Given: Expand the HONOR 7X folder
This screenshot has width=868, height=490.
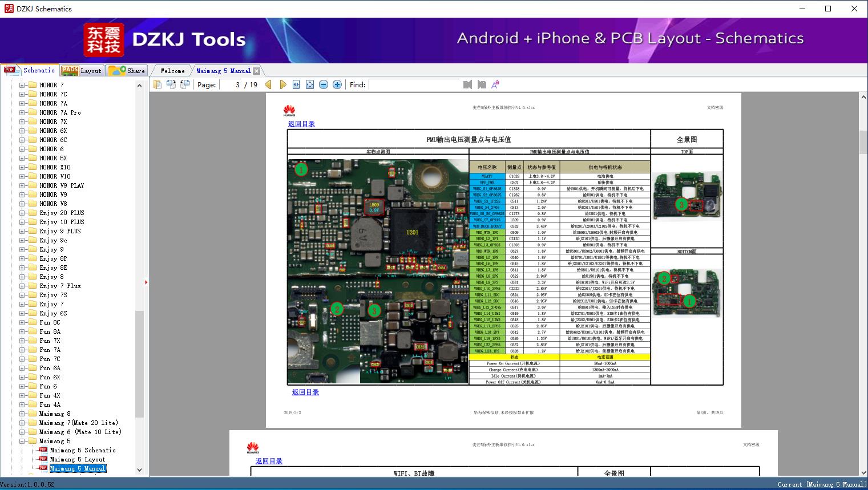Looking at the screenshot, I should [22, 122].
